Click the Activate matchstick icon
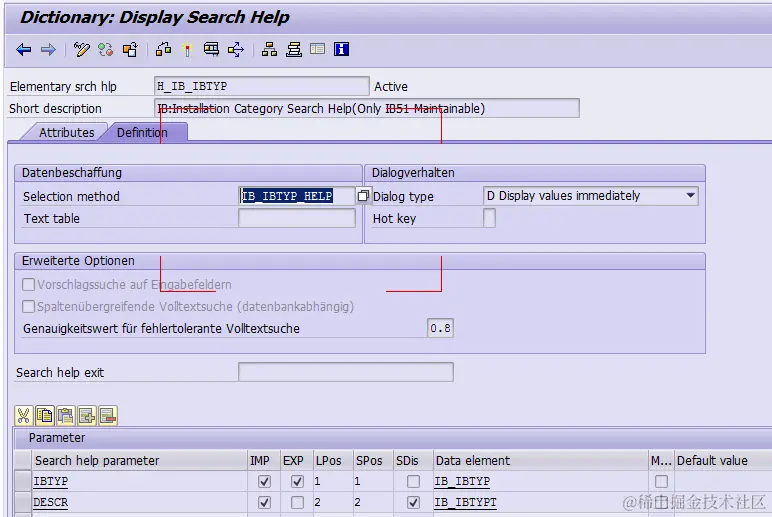 187,50
